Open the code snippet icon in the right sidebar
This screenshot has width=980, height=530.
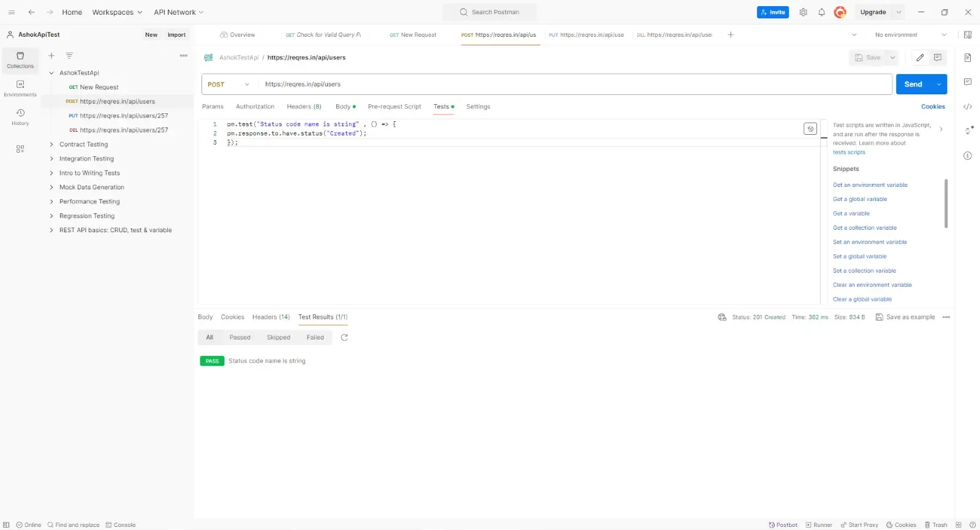tap(968, 107)
